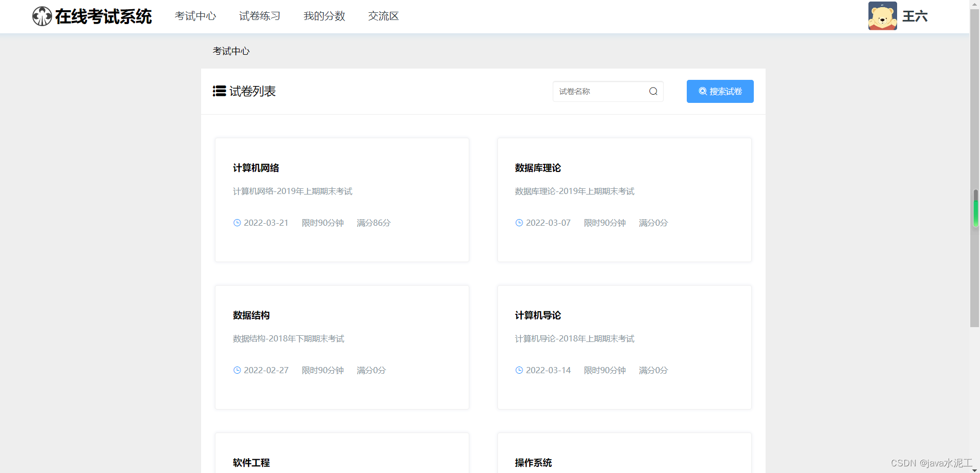Open the 考试中心 navigation menu

195,16
